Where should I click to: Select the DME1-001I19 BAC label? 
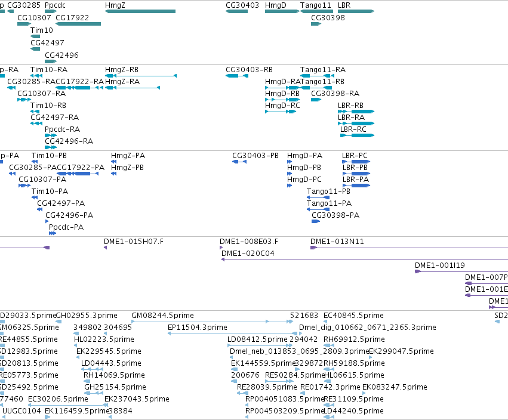(440, 265)
